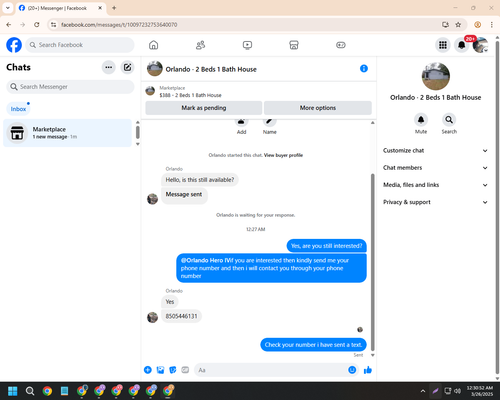Go back in browser
This screenshot has height=400, width=500.
coord(9,25)
